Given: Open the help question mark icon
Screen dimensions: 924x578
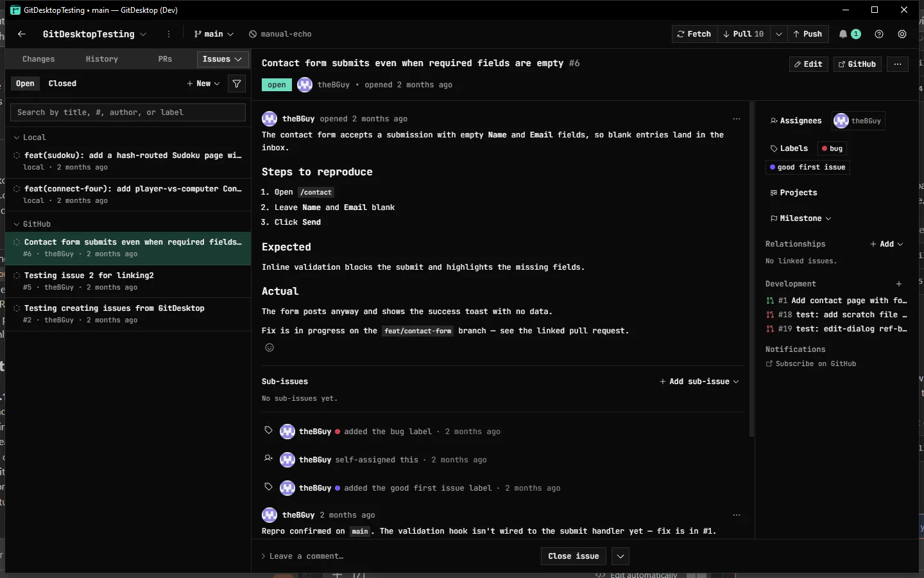Looking at the screenshot, I should [879, 34].
